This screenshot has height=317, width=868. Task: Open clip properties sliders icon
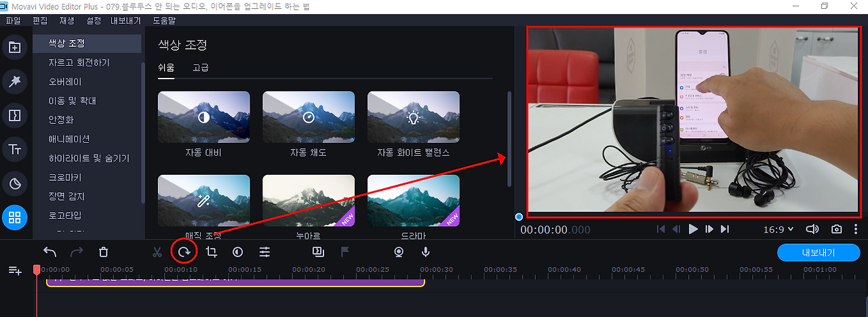pos(264,252)
